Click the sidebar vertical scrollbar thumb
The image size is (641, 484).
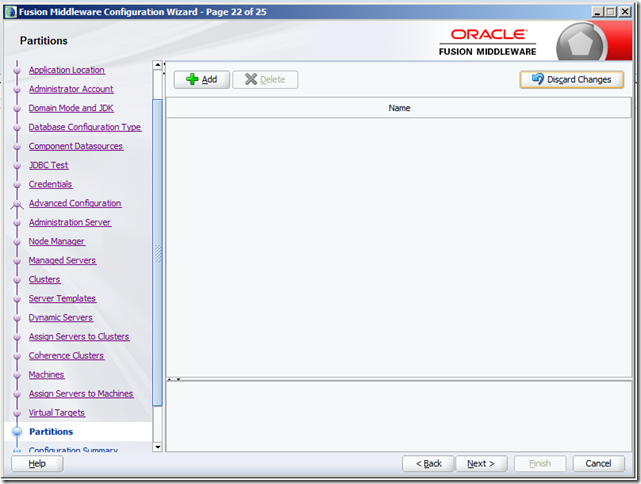[157, 253]
